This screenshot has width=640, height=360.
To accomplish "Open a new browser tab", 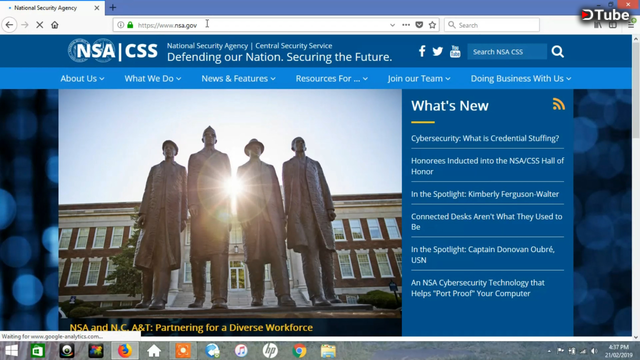I will pos(113,7).
